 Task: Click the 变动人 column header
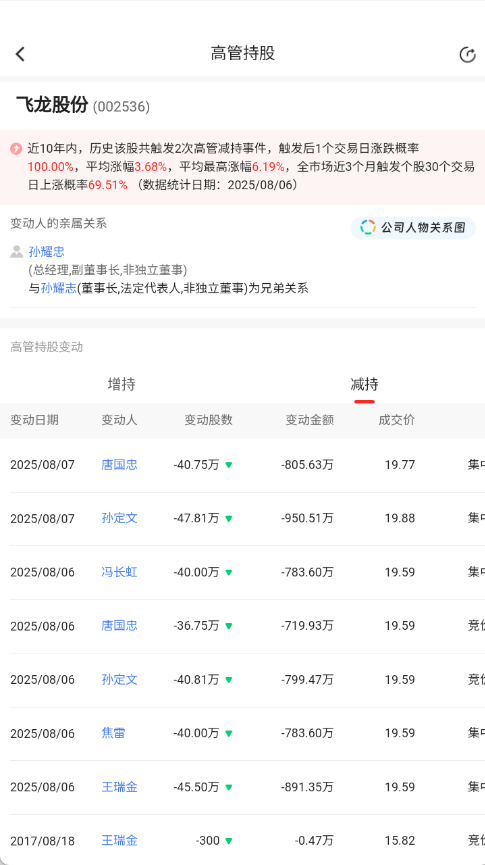click(119, 420)
